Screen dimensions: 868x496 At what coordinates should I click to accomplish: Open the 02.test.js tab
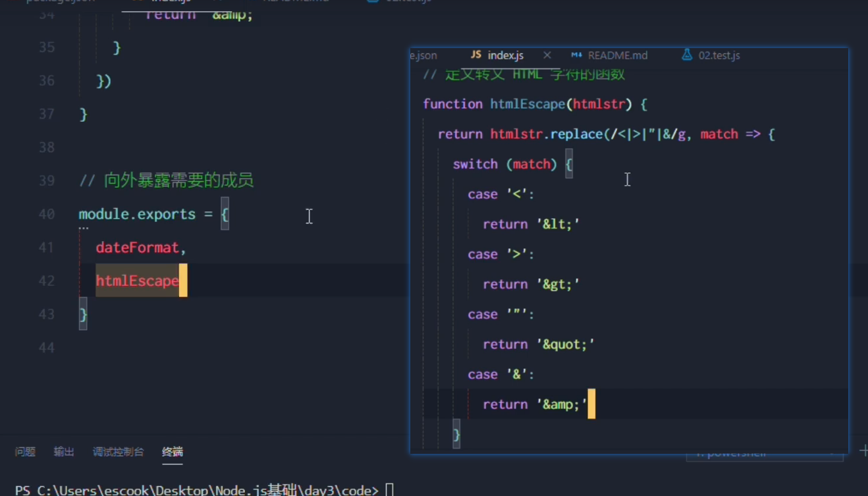[x=719, y=55]
